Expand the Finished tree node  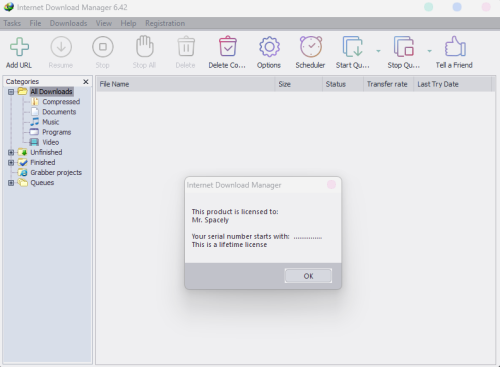tap(11, 163)
